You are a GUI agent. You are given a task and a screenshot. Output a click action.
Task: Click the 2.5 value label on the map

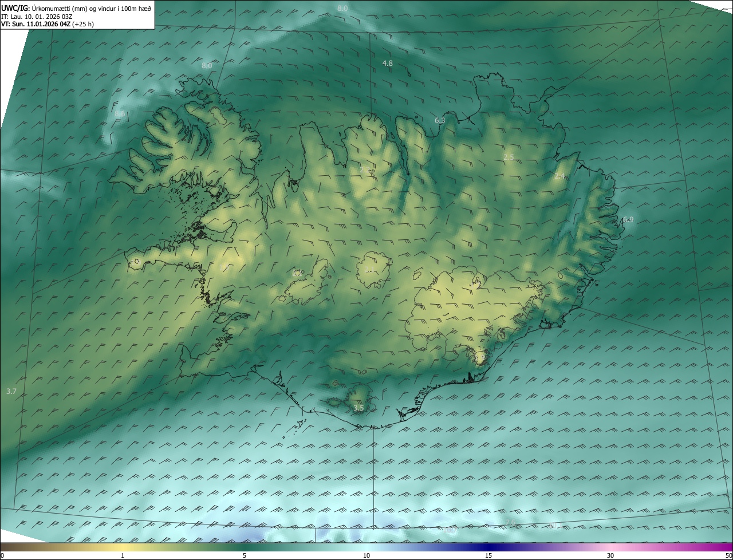tap(509, 157)
